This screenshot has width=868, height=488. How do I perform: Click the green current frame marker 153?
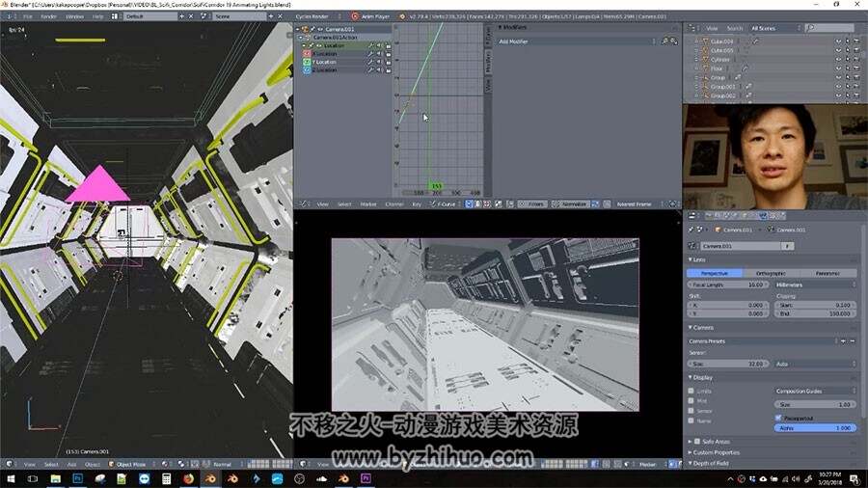coord(436,186)
